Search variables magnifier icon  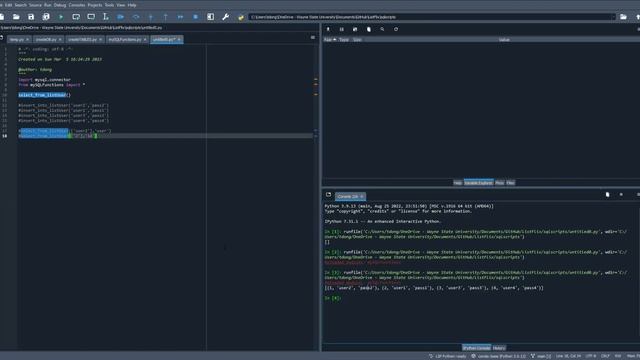[382, 29]
